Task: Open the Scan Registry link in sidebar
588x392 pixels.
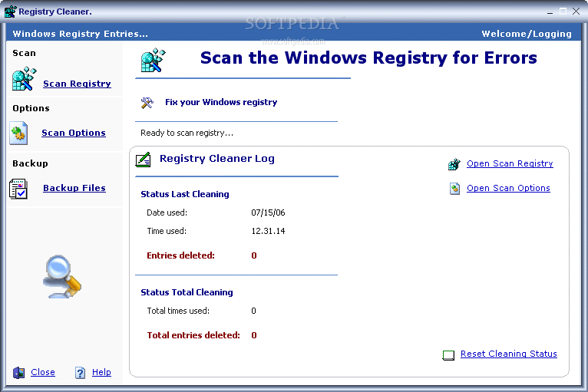Action: pyautogui.click(x=77, y=84)
